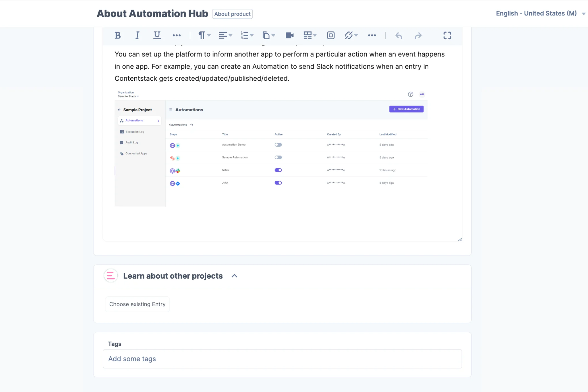This screenshot has height=392, width=588.
Task: Insert a video with camera icon
Action: coord(289,35)
